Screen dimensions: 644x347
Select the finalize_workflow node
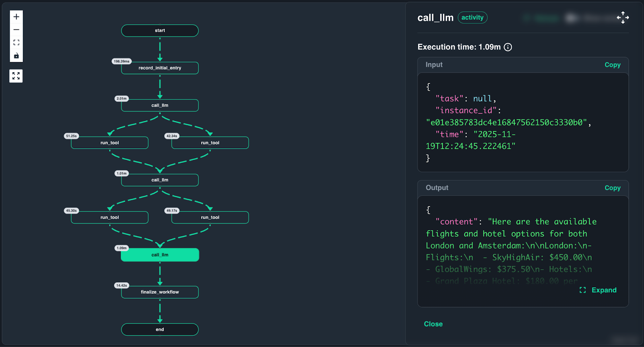pyautogui.click(x=160, y=292)
